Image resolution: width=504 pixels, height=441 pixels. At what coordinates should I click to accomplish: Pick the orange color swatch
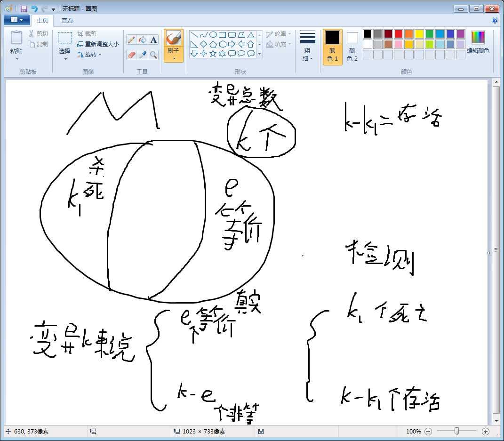pos(409,34)
